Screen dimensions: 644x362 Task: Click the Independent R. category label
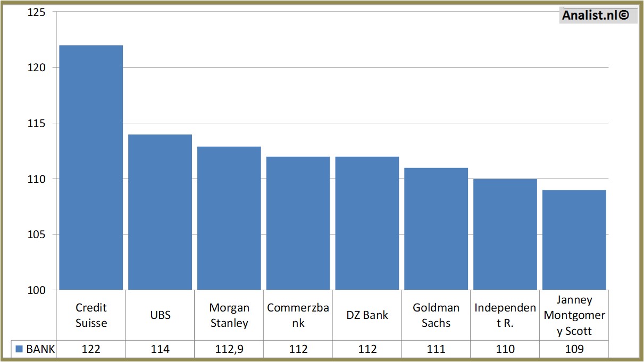point(505,315)
